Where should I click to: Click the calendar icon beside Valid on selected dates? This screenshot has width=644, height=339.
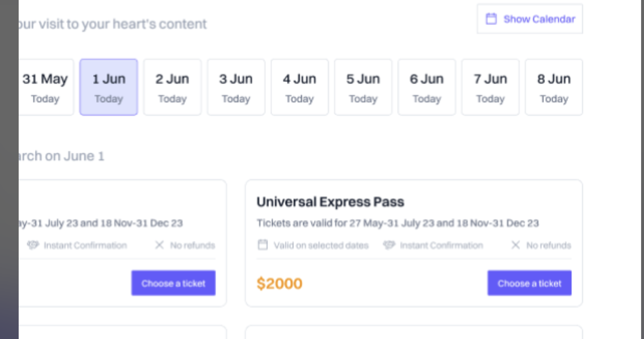click(x=263, y=245)
